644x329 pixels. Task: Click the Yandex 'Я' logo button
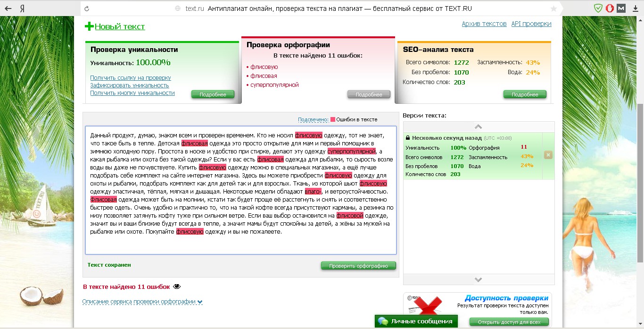tap(23, 8)
